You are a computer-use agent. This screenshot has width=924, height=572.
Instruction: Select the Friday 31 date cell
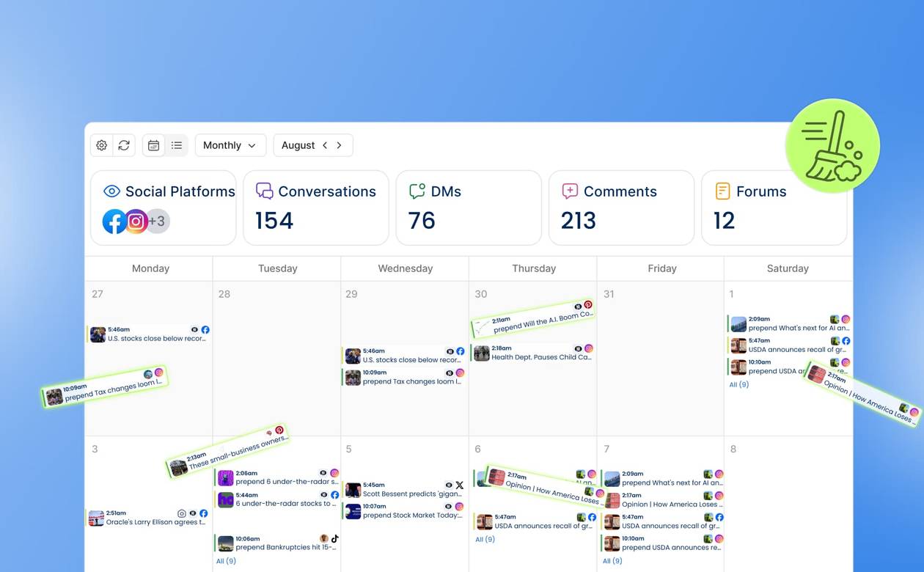(660, 358)
